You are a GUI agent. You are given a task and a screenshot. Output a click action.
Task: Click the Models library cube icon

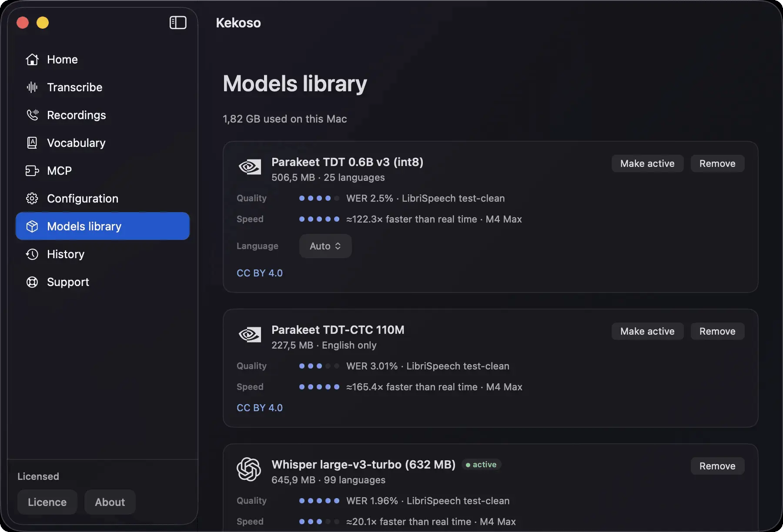tap(32, 226)
